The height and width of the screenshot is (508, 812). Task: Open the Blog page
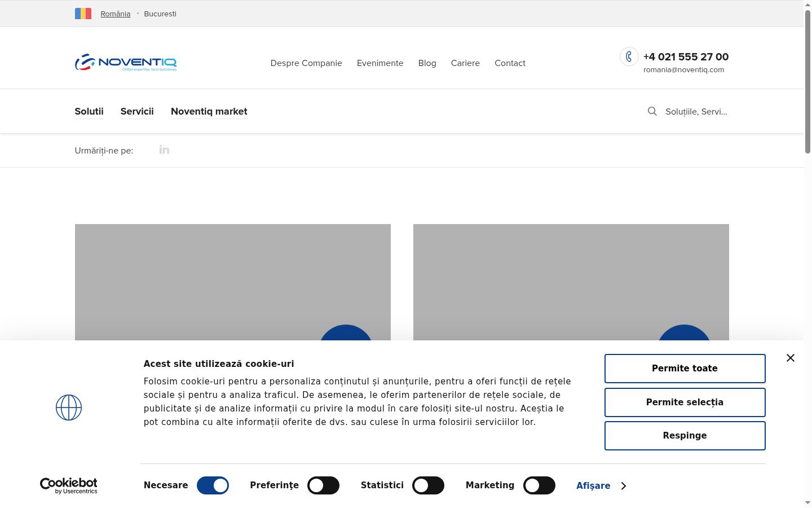tap(427, 63)
